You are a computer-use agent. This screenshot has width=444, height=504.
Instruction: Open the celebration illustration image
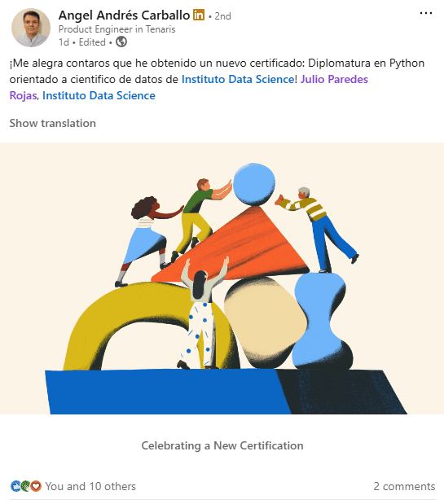coord(222,278)
